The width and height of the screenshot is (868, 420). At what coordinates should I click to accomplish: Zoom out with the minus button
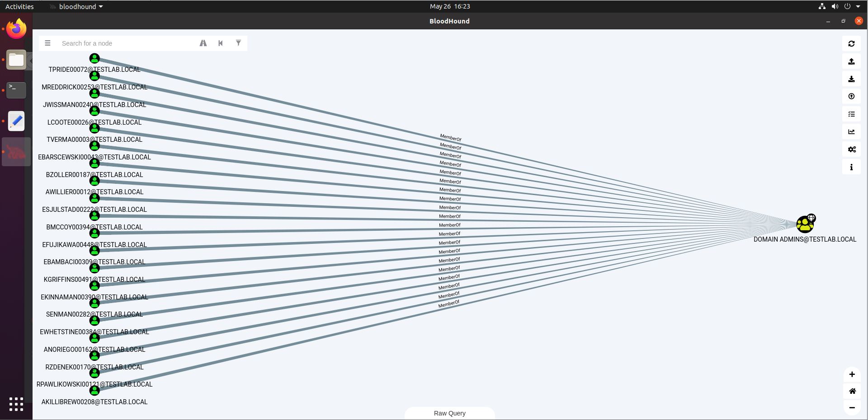(852, 407)
